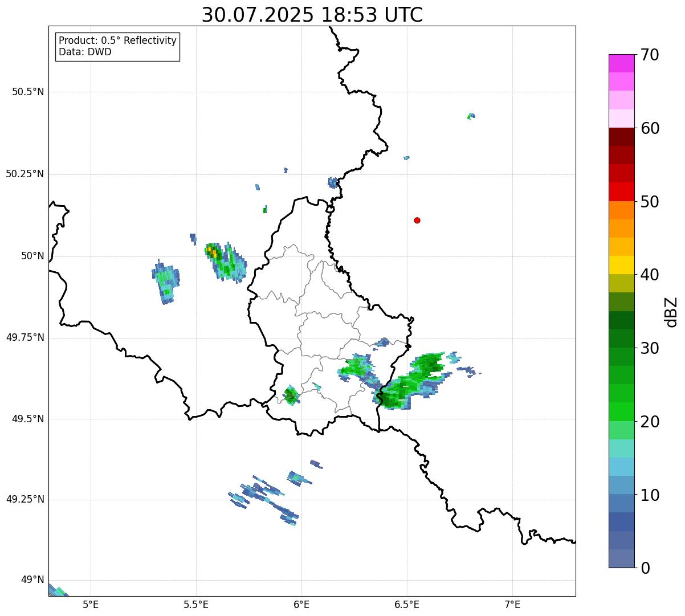The image size is (685, 616).
Task: Click the 6.5°E longitude label
Action: pos(407,605)
